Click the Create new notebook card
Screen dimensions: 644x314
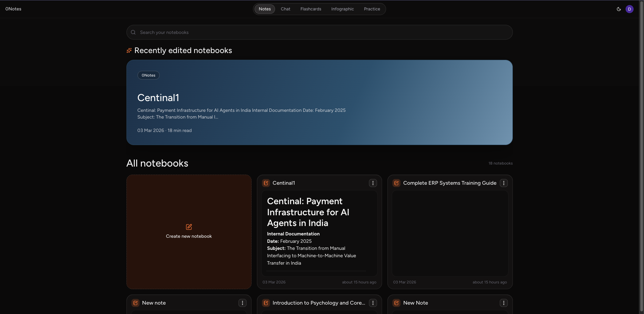coord(189,232)
